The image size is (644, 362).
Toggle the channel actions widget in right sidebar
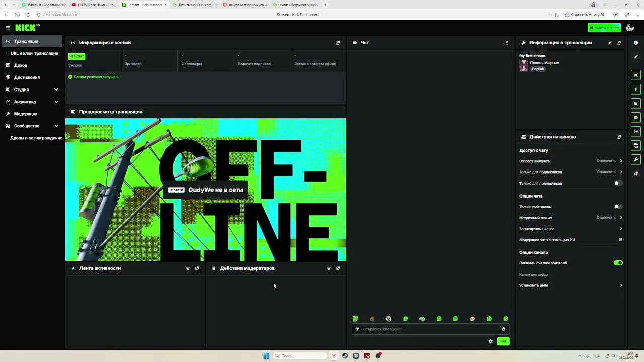(636, 146)
